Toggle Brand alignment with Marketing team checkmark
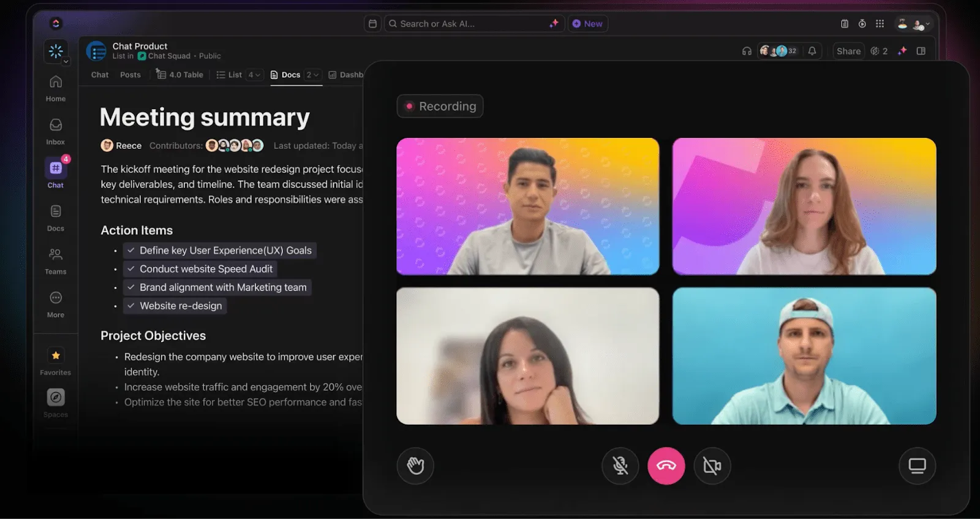 tap(131, 287)
